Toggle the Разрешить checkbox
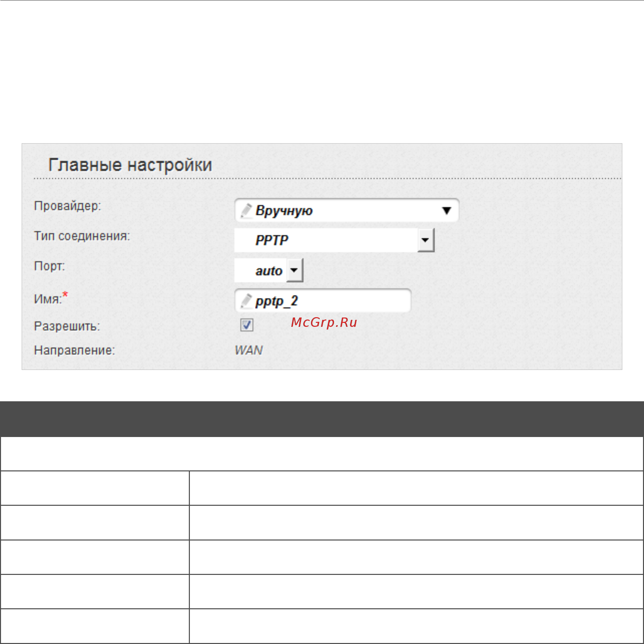Viewport: 644px width, 644px height. pyautogui.click(x=247, y=325)
